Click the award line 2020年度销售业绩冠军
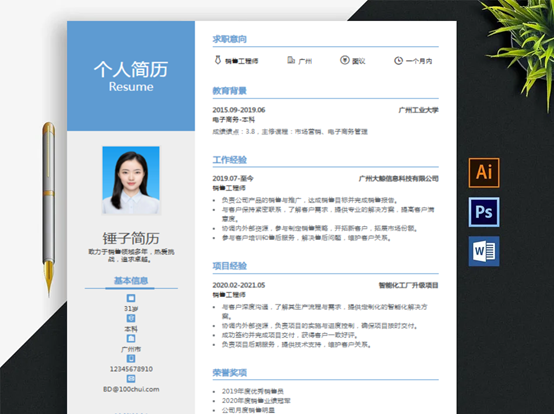 256,401
